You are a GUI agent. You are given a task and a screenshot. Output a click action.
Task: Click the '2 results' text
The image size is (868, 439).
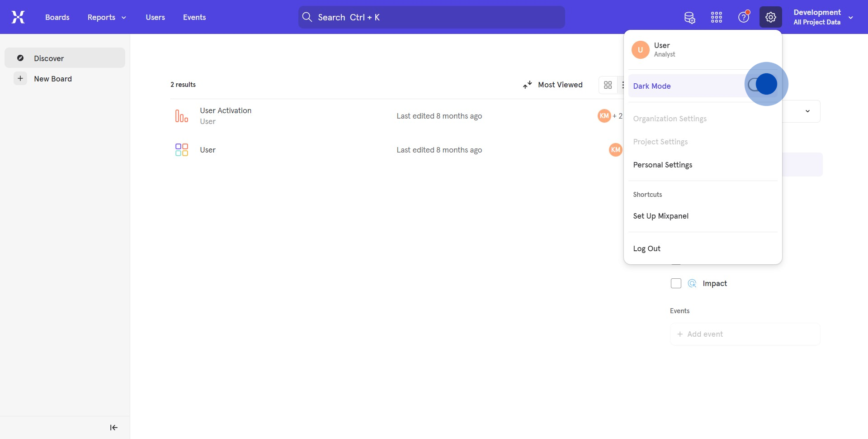[x=183, y=85]
